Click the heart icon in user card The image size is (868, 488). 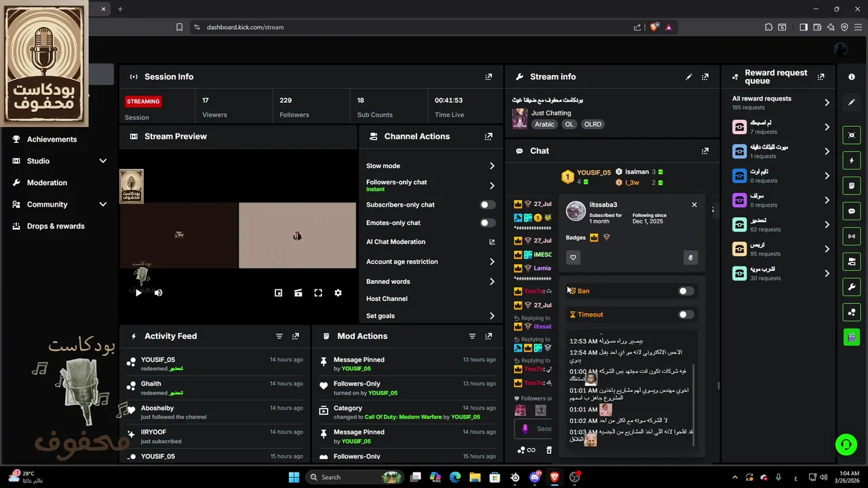click(573, 258)
